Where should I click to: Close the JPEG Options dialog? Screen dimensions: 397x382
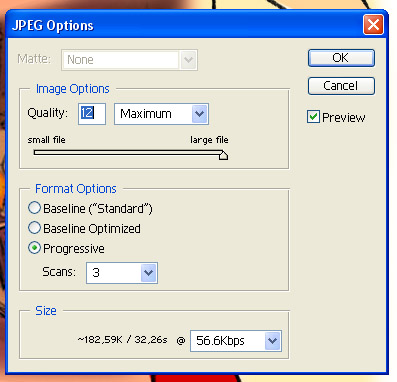373,25
